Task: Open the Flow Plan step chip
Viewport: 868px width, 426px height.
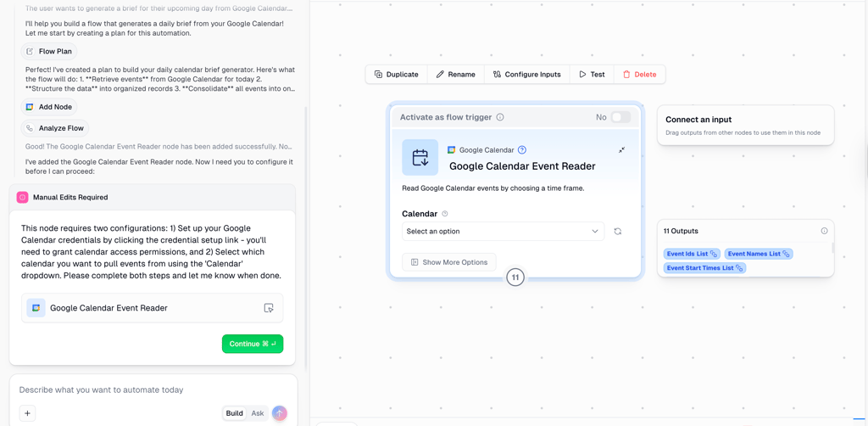Action: click(49, 52)
